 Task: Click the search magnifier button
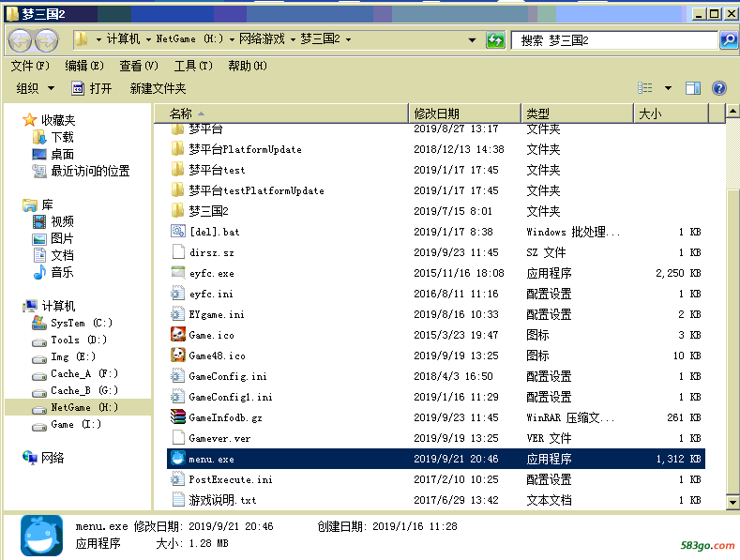pyautogui.click(x=728, y=40)
